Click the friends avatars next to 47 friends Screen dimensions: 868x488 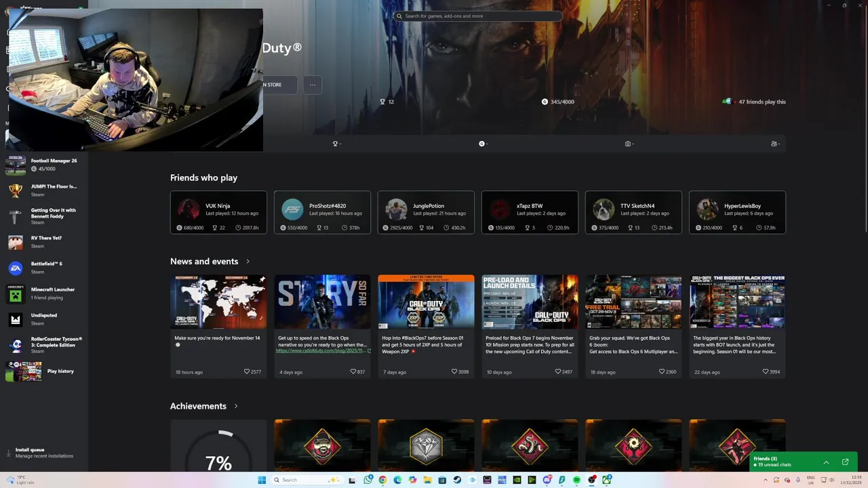[x=729, y=102]
